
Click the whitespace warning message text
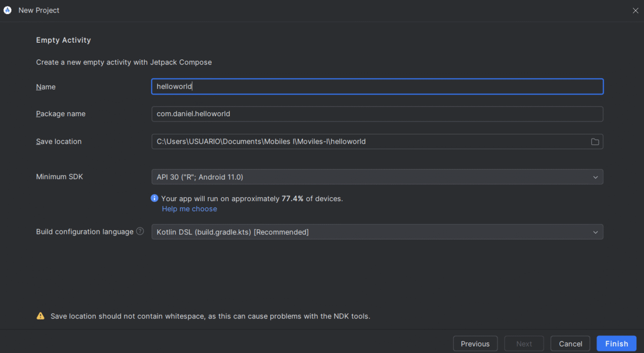point(210,316)
